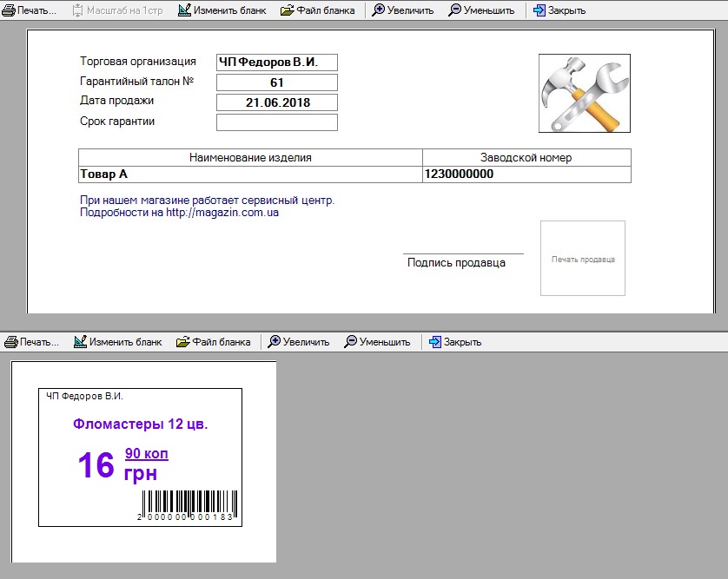728x579 pixels.
Task: Click the Уменьшить magnifier icon in the warranty card toolbar
Action: (456, 10)
